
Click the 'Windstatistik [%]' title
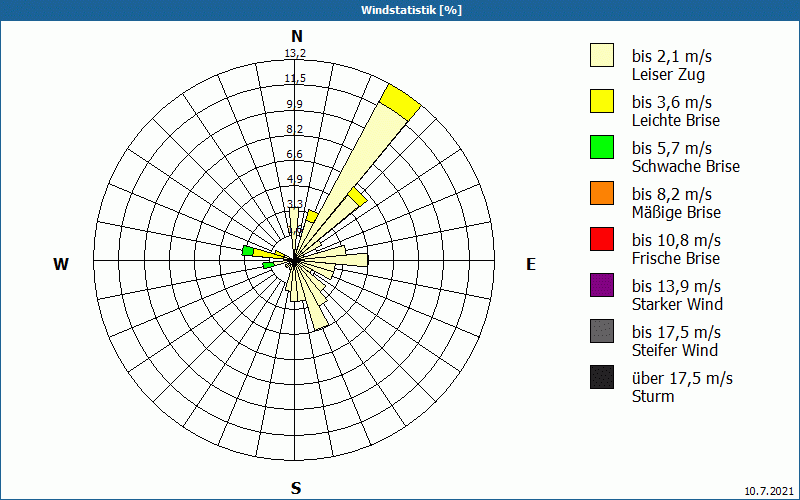pyautogui.click(x=411, y=10)
